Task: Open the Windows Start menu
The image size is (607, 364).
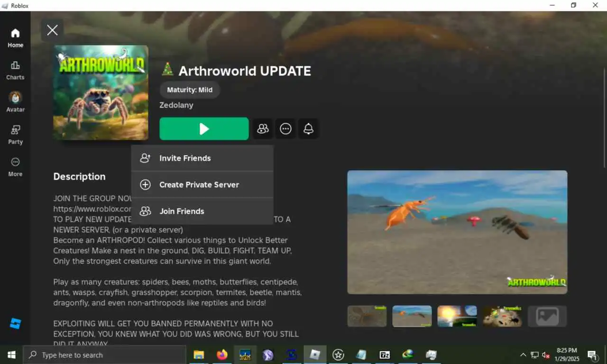Action: point(11,355)
